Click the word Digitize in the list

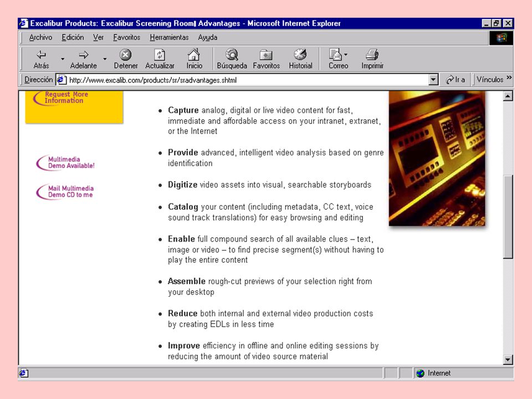click(182, 185)
